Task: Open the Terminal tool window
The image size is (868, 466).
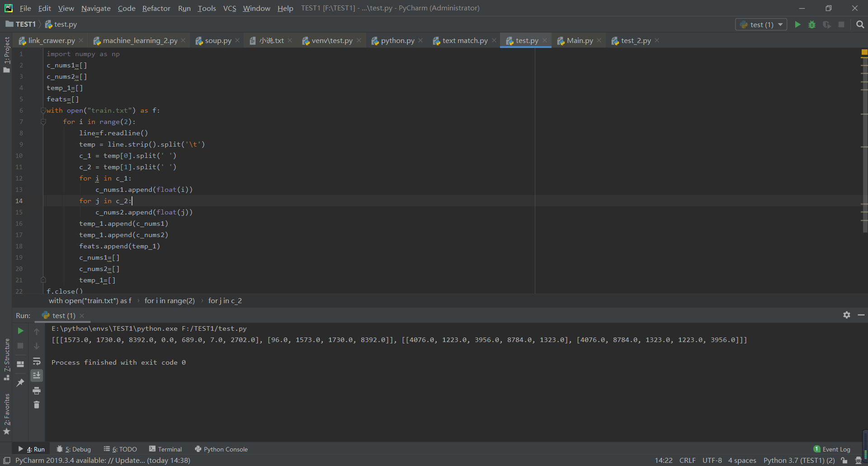Action: [x=169, y=449]
